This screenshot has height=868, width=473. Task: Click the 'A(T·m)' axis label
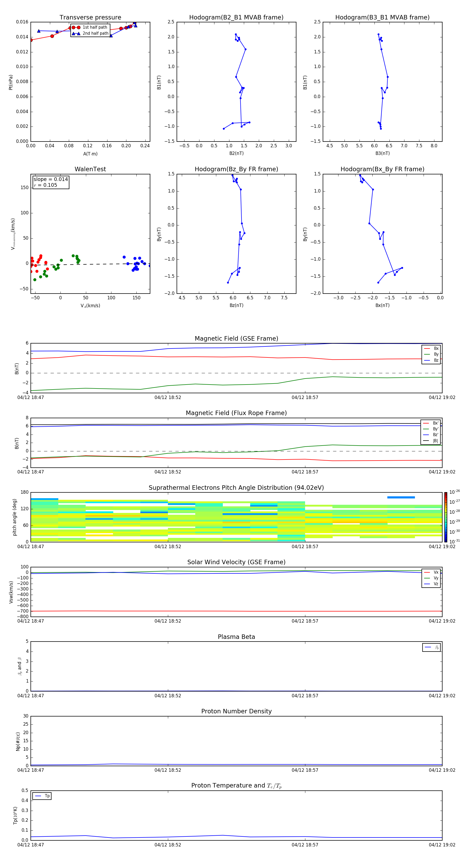click(90, 154)
